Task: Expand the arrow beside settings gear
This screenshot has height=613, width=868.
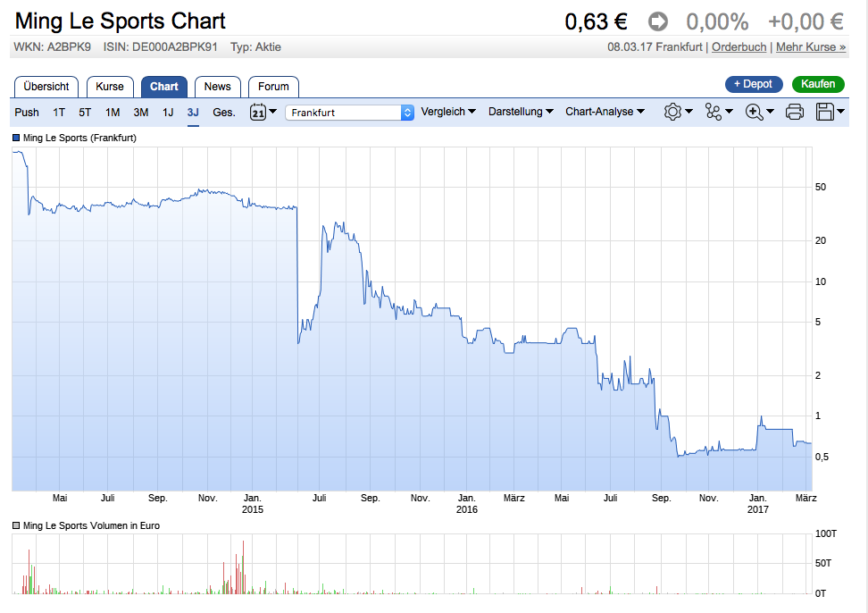Action: (x=689, y=112)
